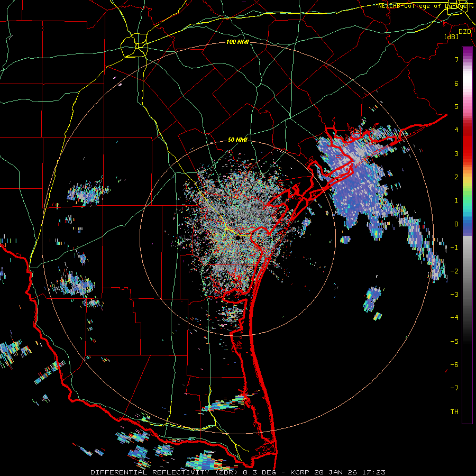Click the "-4" value on the dB scale
This screenshot has width=476, height=476.
(x=454, y=318)
